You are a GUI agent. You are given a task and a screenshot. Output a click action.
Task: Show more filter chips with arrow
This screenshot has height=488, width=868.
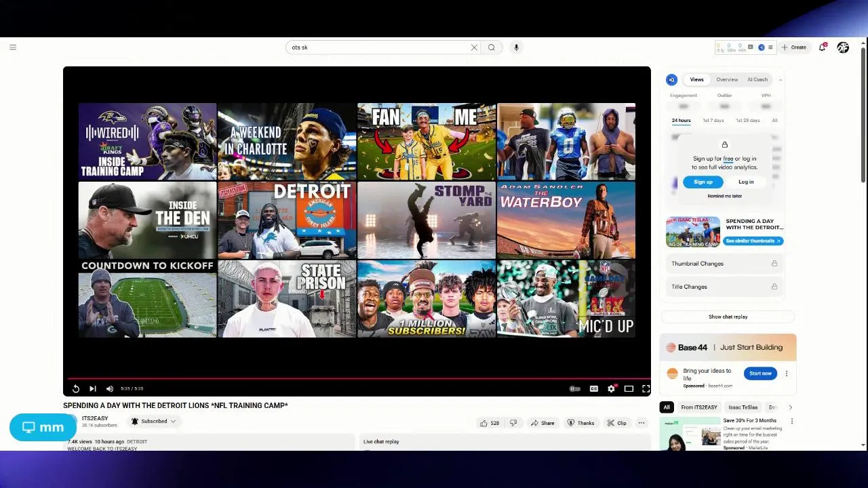pos(790,407)
